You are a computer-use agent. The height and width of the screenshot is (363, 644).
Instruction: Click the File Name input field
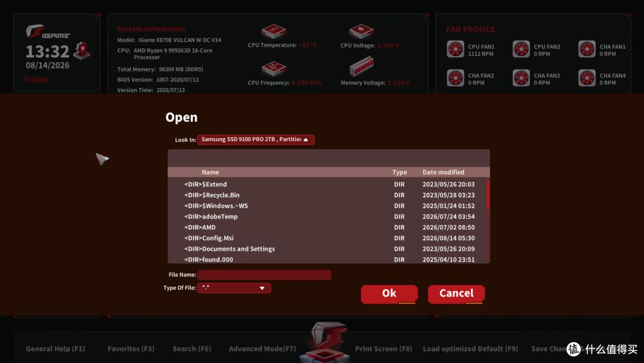point(264,275)
